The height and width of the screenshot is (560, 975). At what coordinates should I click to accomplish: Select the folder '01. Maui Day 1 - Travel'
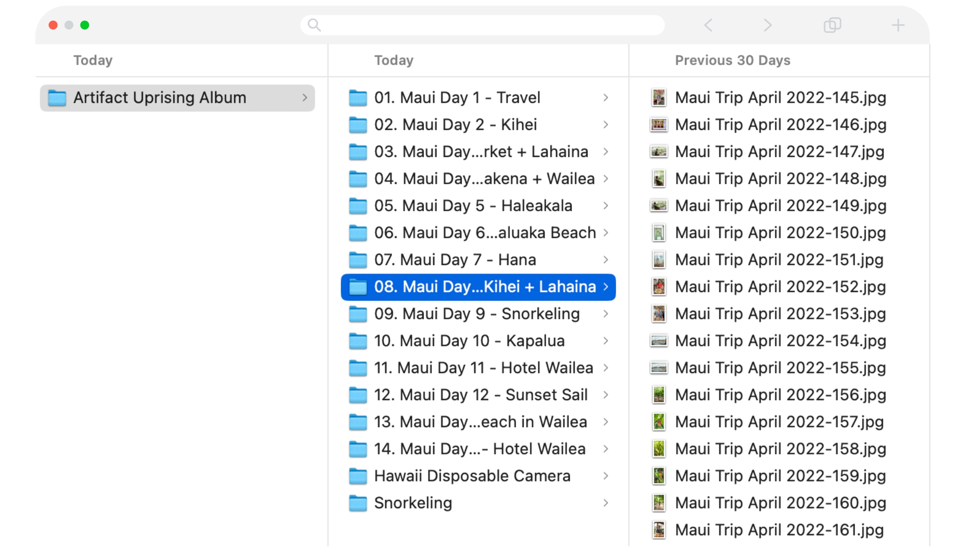(457, 98)
